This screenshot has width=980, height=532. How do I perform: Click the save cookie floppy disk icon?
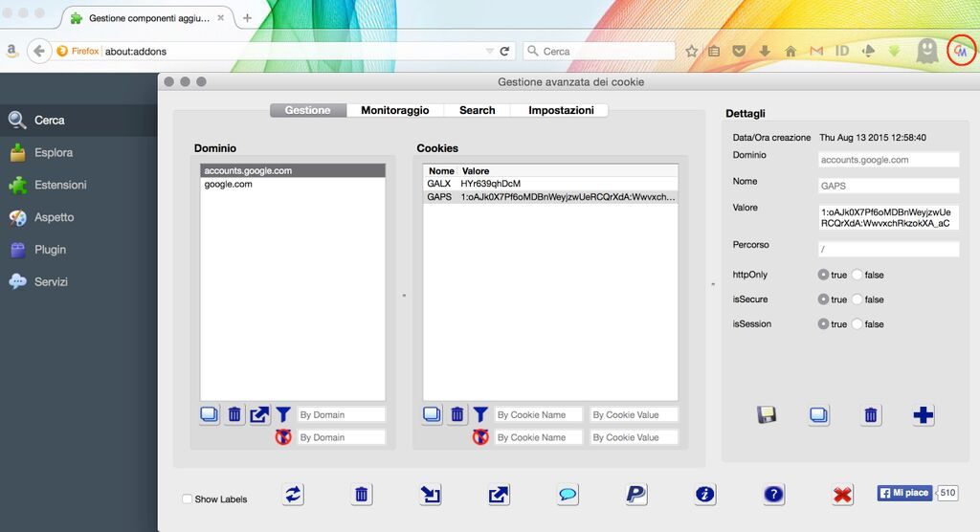click(766, 415)
